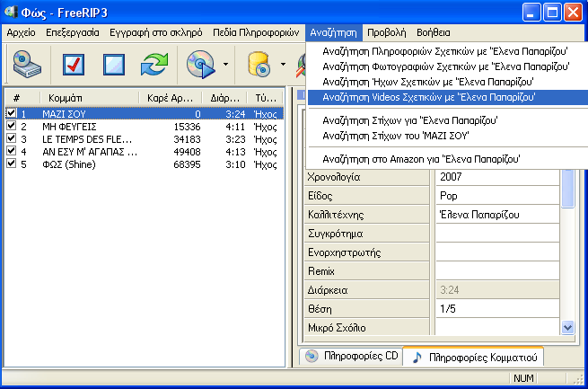Sort by the Κομμάτι column header

[89, 98]
